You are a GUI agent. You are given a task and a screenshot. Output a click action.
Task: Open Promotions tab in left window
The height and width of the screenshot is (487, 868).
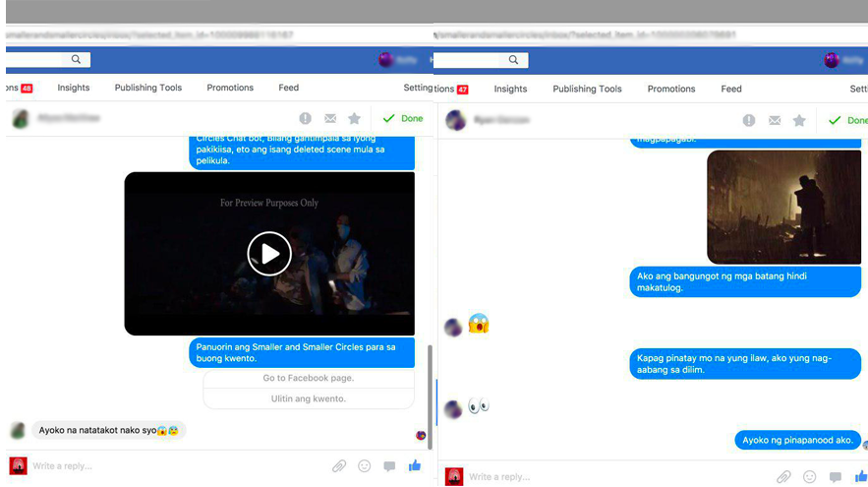coord(230,88)
